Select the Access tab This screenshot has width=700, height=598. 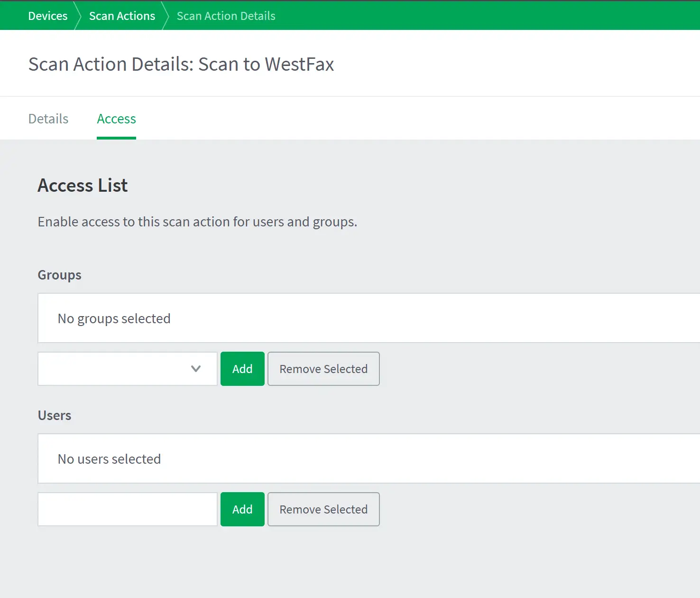coord(116,119)
